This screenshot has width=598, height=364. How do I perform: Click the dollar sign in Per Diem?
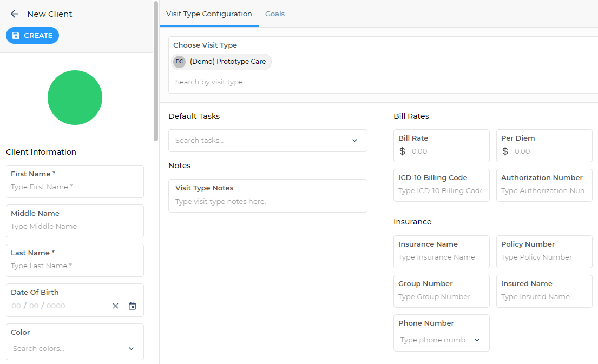coord(505,151)
